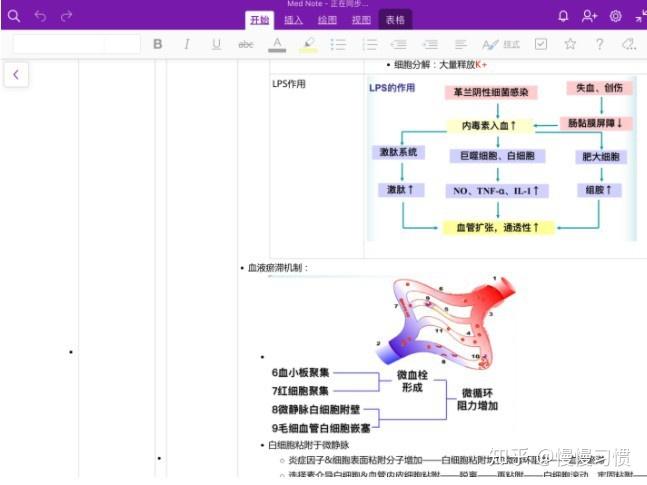Open the tags icon in toolbar
Image resolution: width=647 pixels, height=485 pixels.
[629, 44]
